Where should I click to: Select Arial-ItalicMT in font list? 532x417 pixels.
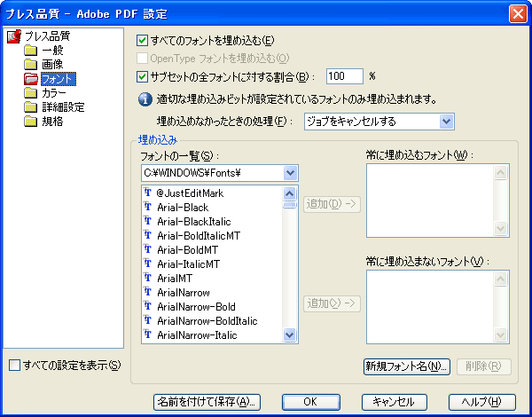coord(188,264)
